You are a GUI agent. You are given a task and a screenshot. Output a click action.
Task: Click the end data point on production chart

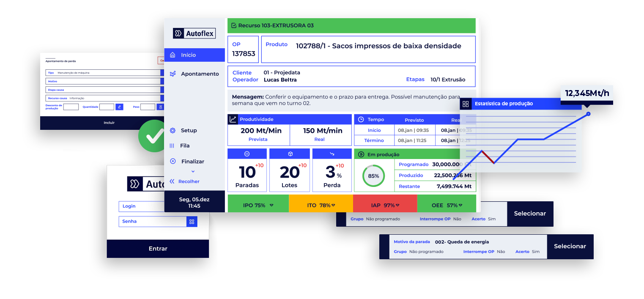[x=588, y=114]
